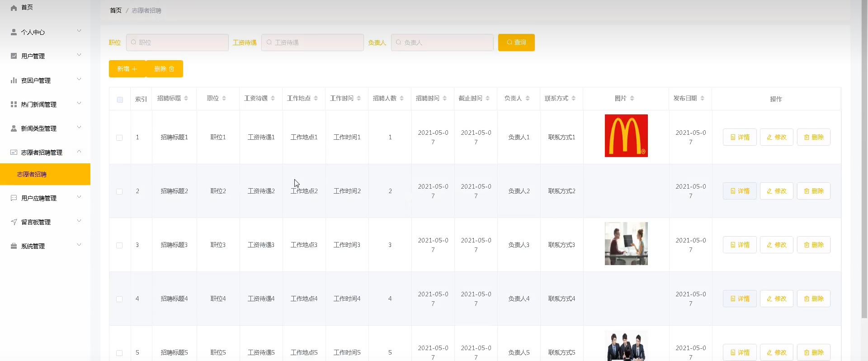Screen dimensions: 868x361
Task: Expand the 留言板管理 chevron
Action: tap(79, 221)
